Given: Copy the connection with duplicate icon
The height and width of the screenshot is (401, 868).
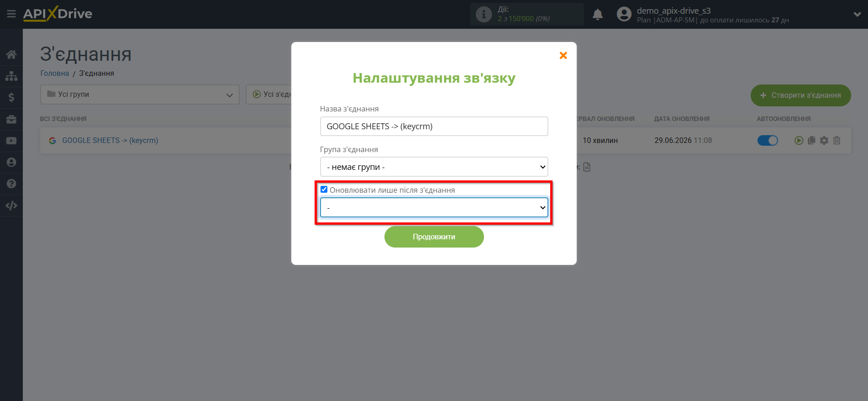Looking at the screenshot, I should point(811,140).
